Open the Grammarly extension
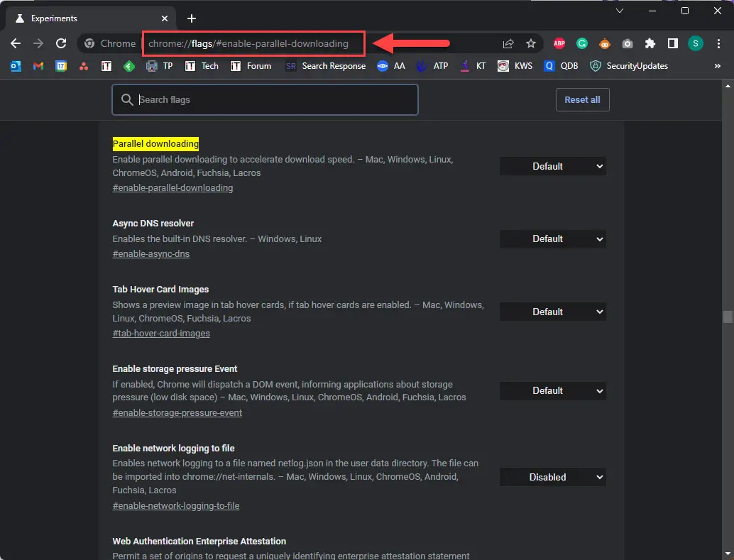Viewport: 734px width, 560px height. click(582, 43)
